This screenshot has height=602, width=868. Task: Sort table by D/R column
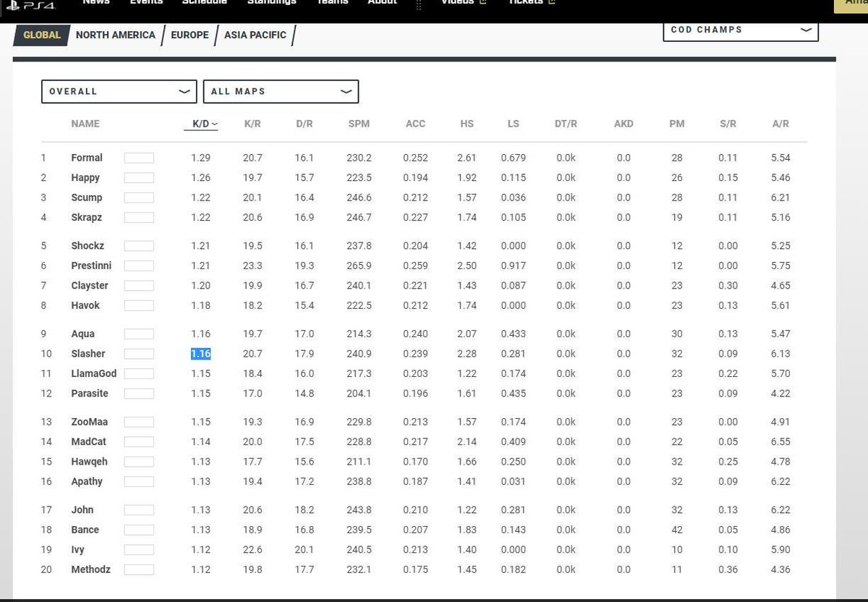[x=305, y=124]
